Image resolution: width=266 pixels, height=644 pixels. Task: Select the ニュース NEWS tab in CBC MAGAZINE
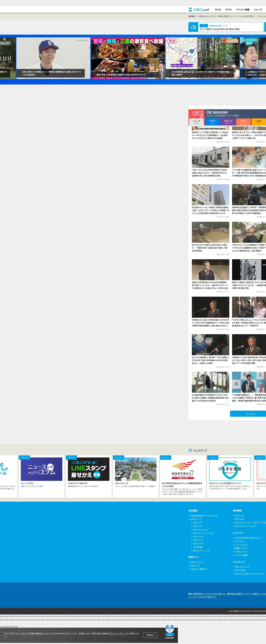click(x=196, y=122)
